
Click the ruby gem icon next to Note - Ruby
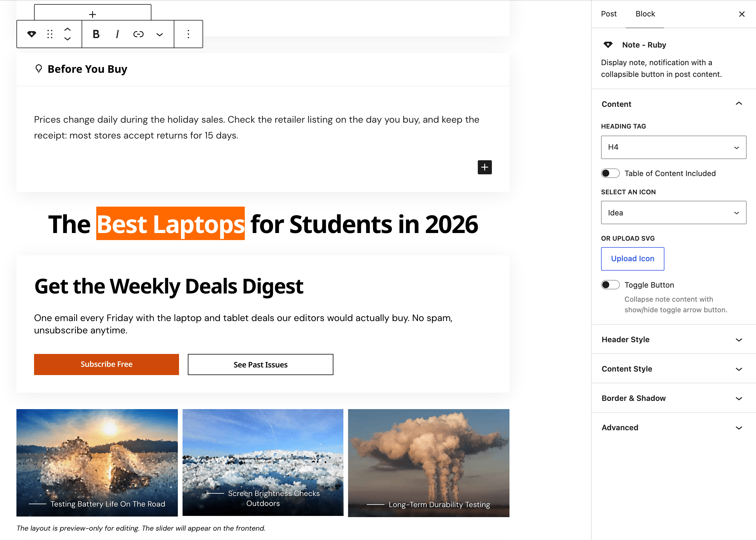pyautogui.click(x=608, y=45)
